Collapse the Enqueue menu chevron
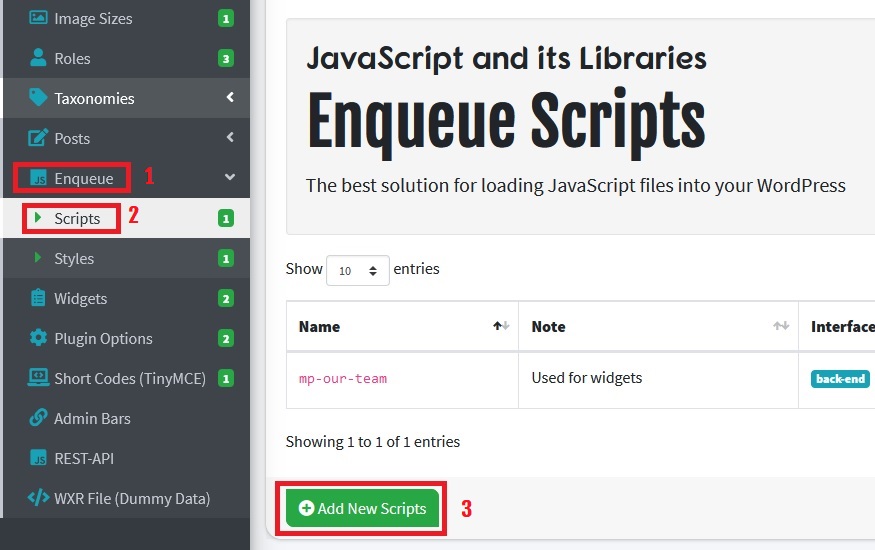 [230, 178]
